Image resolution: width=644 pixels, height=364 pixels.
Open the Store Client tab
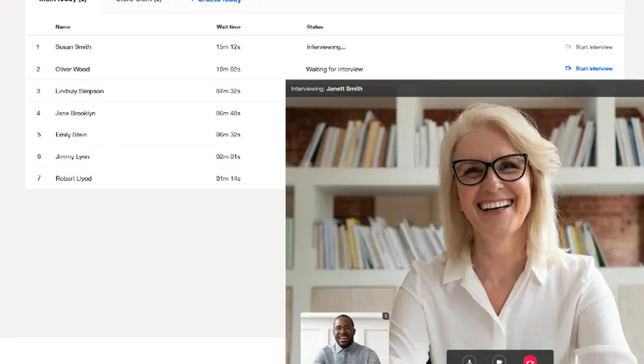tap(138, 2)
